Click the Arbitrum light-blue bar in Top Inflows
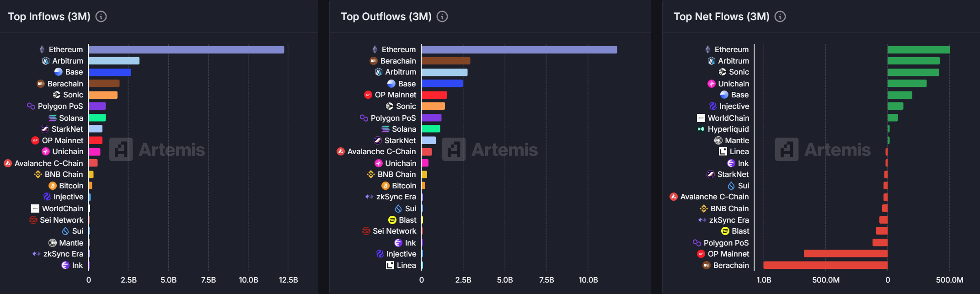Viewport: 980px width, 294px height. click(x=114, y=61)
